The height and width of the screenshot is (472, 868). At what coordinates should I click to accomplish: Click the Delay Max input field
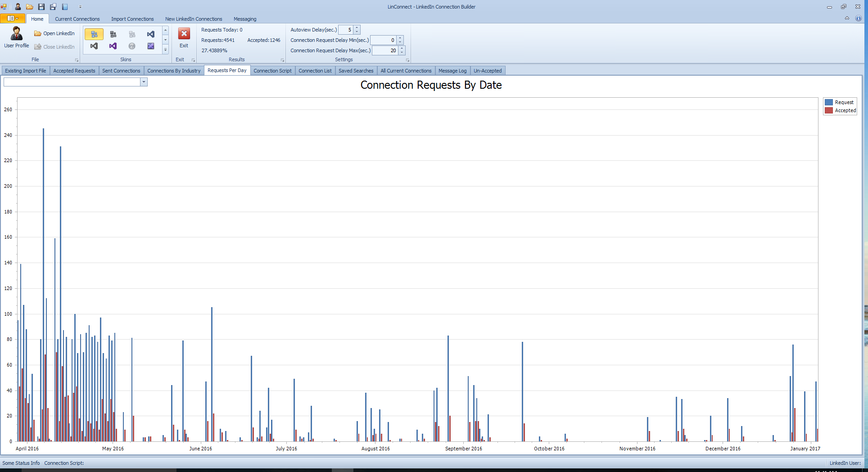385,50
